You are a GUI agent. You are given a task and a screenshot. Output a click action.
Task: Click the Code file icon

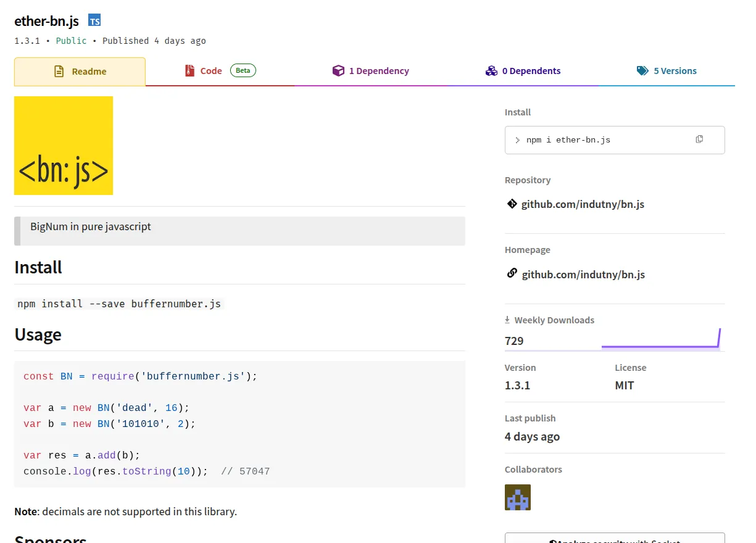189,71
